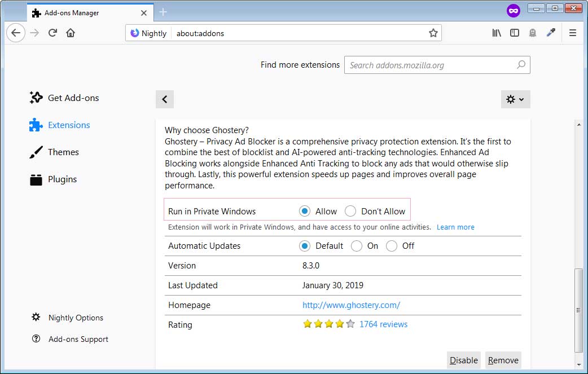Open Plugins section in sidebar
Viewport: 588px width, 374px height.
62,179
